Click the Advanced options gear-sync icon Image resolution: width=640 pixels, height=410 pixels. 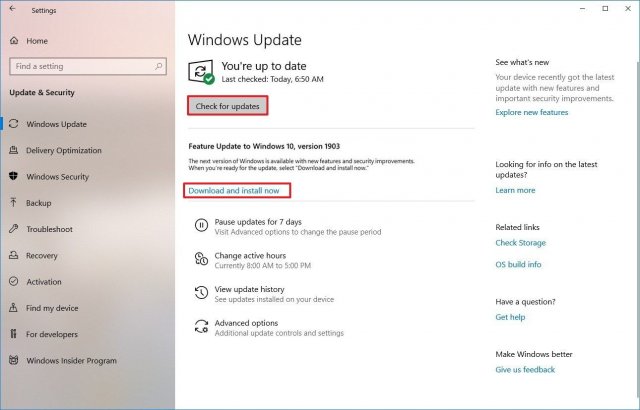point(201,326)
